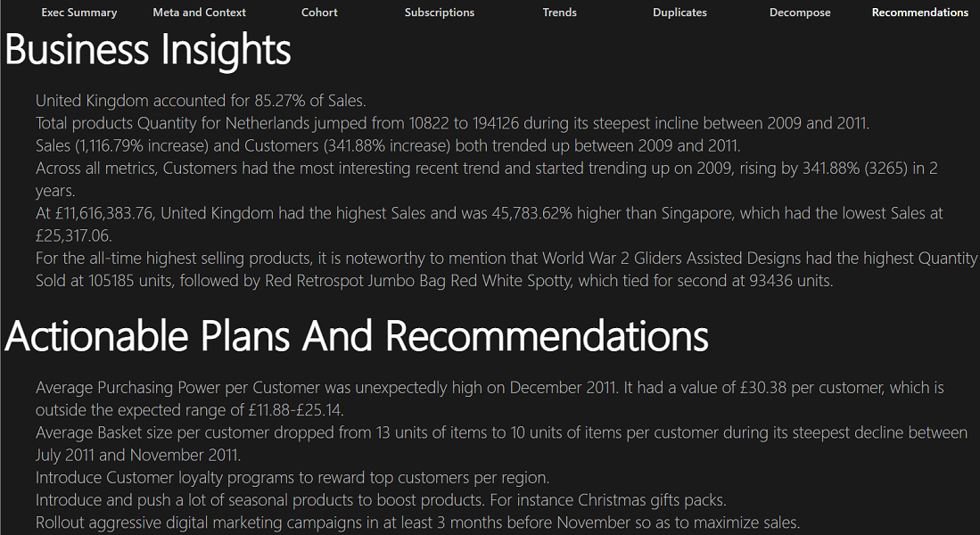Viewport: 980px width, 535px height.
Task: Navigate to the Duplicates tab
Action: coord(679,12)
